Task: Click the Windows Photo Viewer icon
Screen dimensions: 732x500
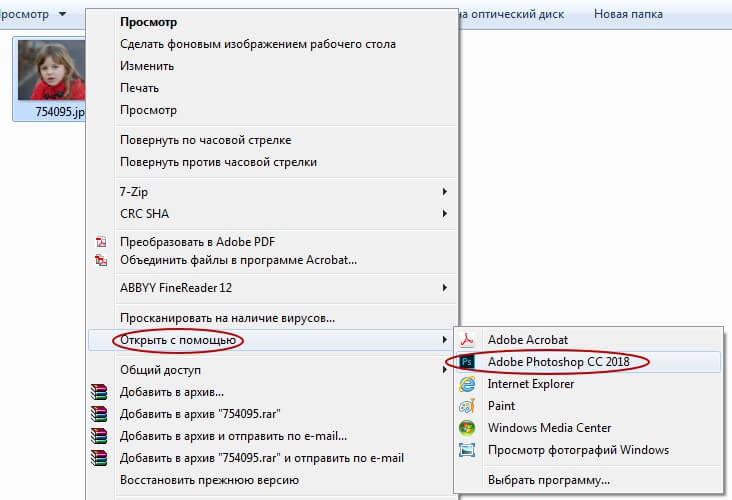Action: [467, 450]
